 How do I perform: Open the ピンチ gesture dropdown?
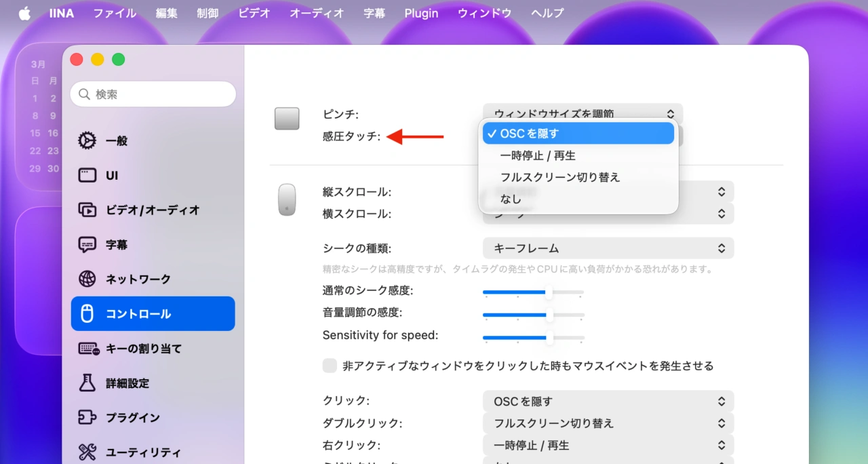tap(581, 113)
